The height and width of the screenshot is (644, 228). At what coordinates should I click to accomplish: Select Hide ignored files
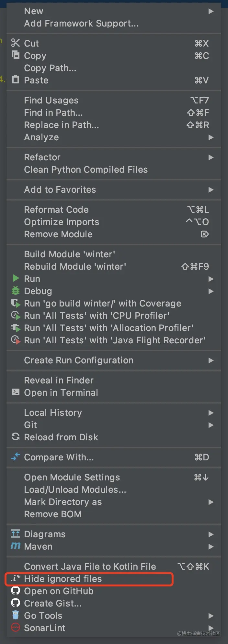[x=63, y=579]
